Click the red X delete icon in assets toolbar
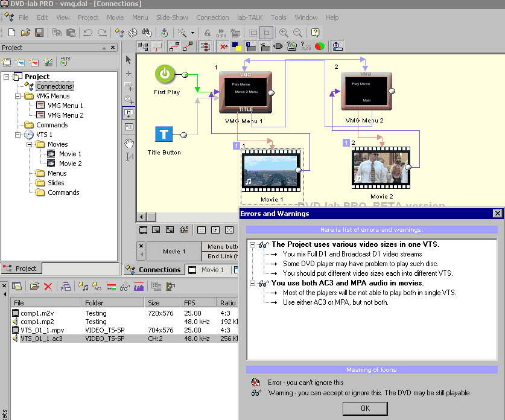Screen dimensions: 505x420 [x=48, y=286]
